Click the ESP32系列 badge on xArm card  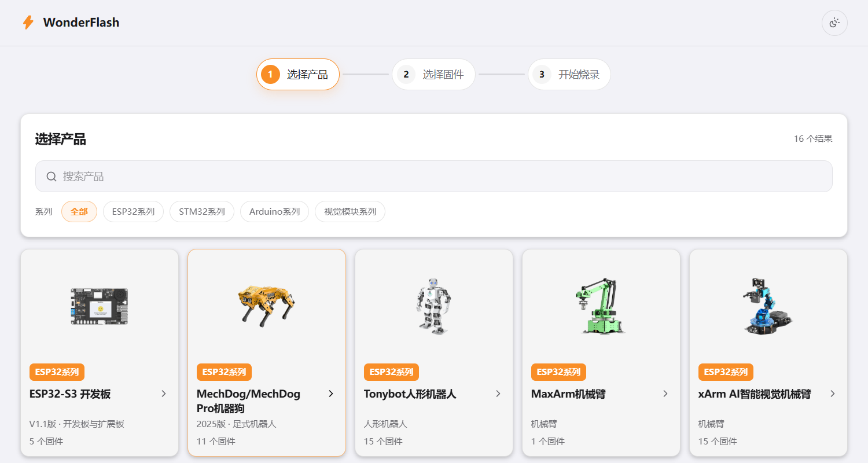click(726, 372)
